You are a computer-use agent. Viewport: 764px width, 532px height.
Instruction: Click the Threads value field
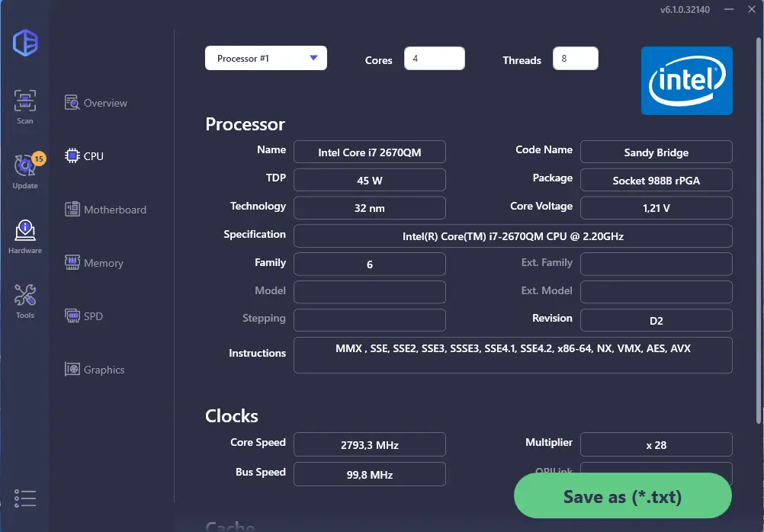(576, 59)
